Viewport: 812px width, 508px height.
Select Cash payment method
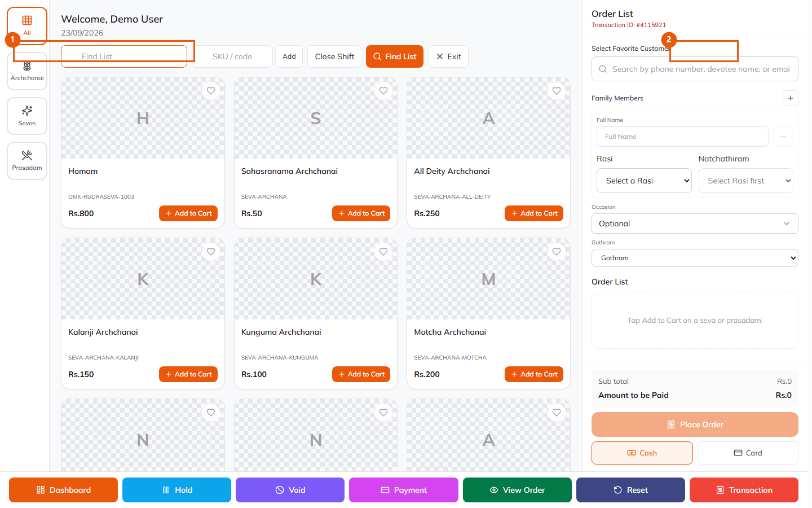pyautogui.click(x=642, y=453)
